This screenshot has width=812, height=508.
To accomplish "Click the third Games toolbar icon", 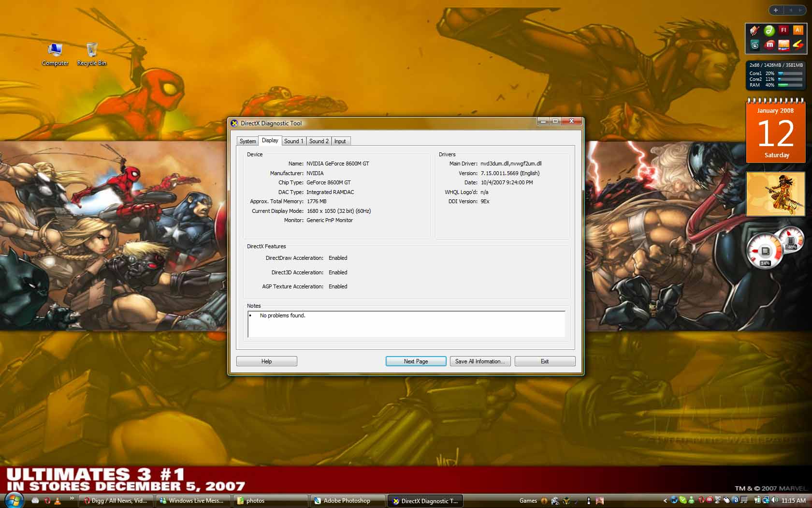I will 566,501.
